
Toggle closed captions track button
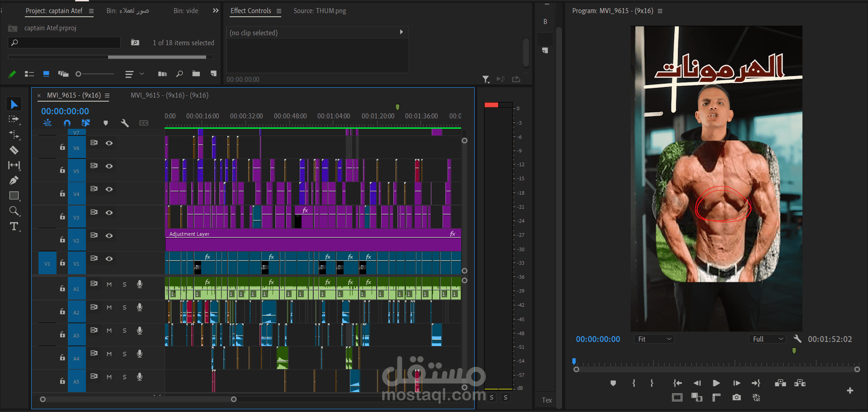144,123
